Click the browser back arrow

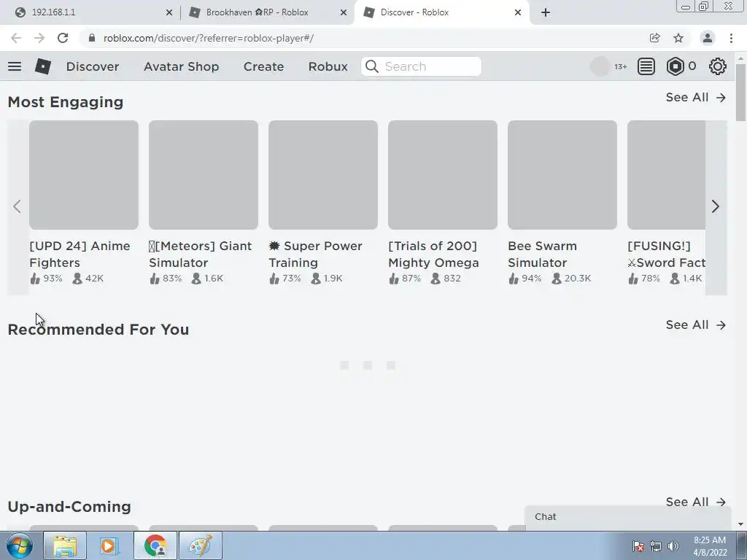16,38
